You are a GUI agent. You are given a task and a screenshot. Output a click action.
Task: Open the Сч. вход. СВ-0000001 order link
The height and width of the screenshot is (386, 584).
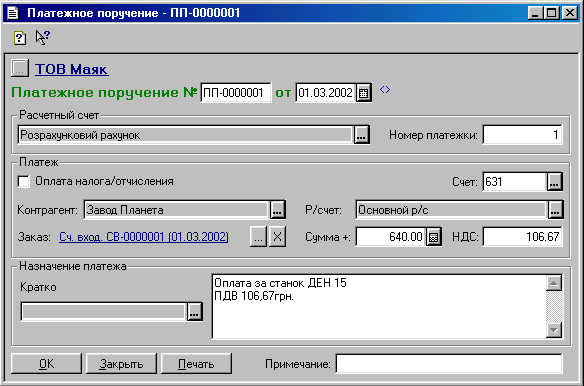[x=144, y=237]
